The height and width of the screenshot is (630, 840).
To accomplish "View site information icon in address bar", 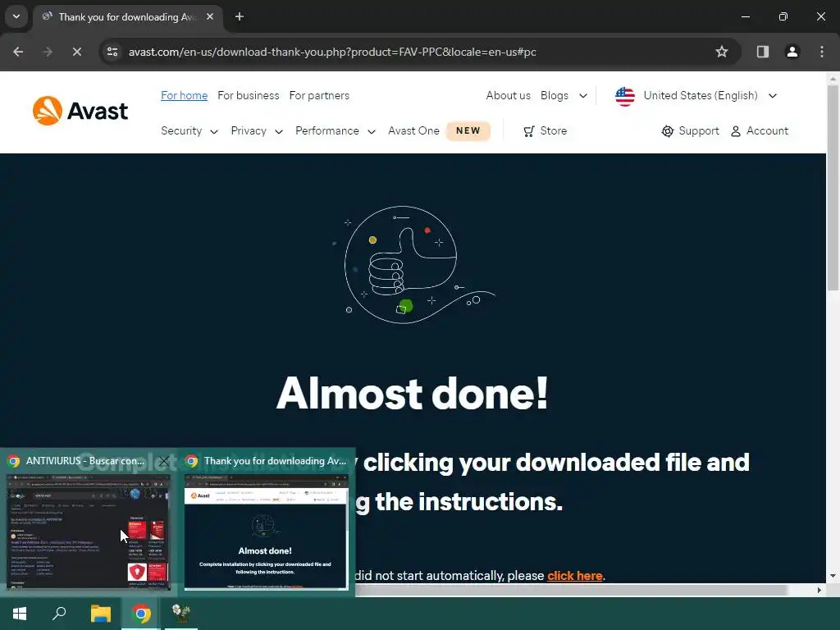I will pyautogui.click(x=112, y=52).
